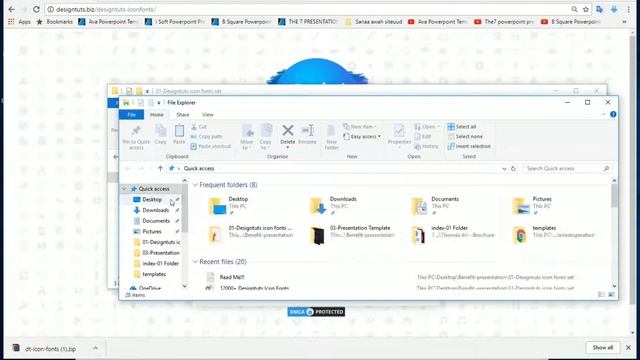The image size is (640, 360).
Task: Open the Chrome three-dot menu
Action: (629, 9)
